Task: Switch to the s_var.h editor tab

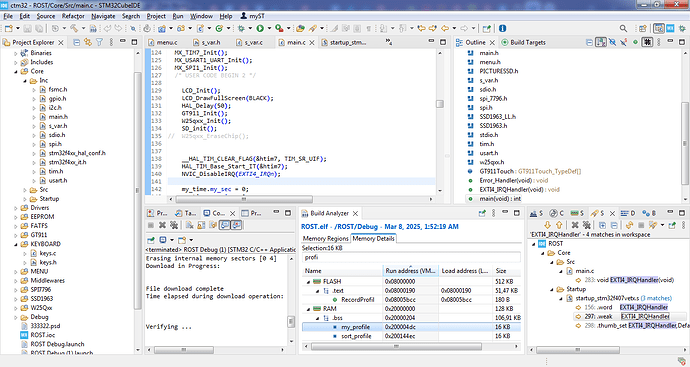Action: pos(207,42)
